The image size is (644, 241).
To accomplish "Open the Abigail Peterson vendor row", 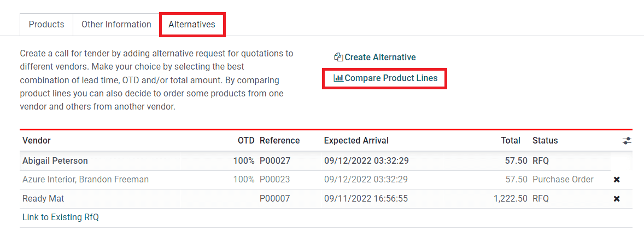I will click(x=55, y=161).
